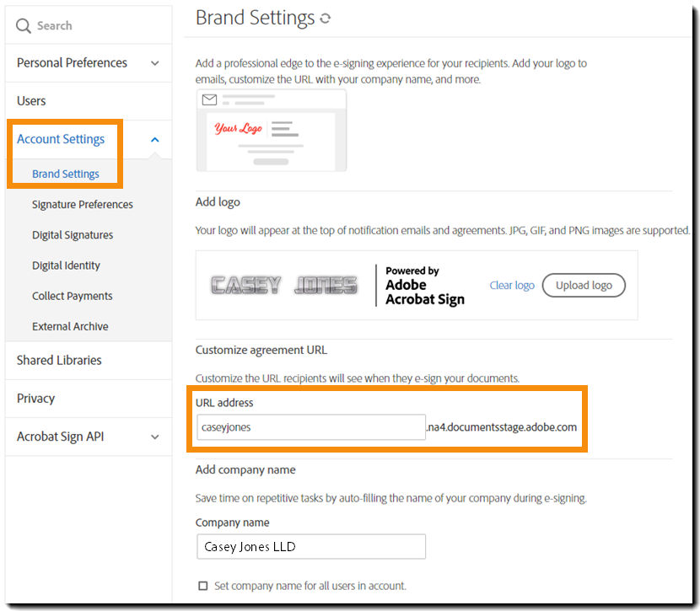Click the search magnifier icon
700x611 pixels.
coord(23,25)
